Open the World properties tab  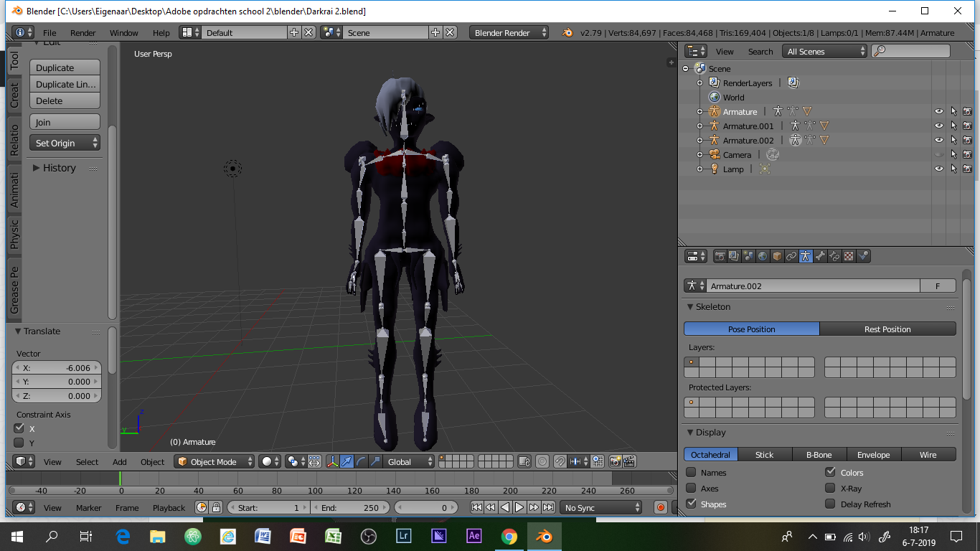click(763, 256)
